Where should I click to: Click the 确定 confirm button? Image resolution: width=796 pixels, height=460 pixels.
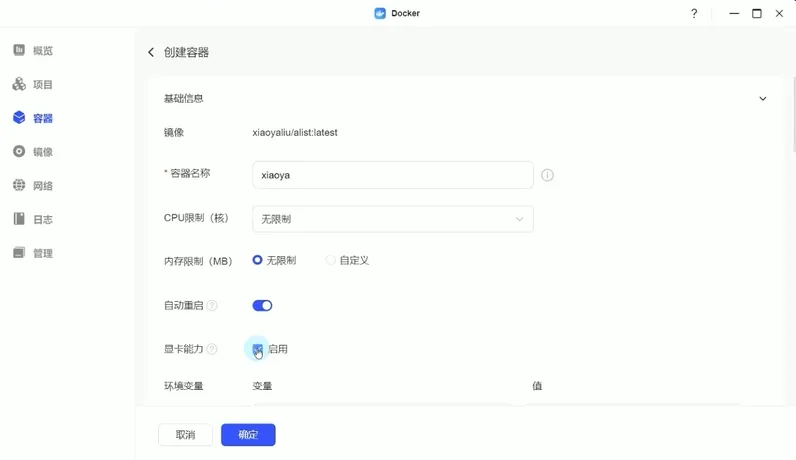[248, 435]
